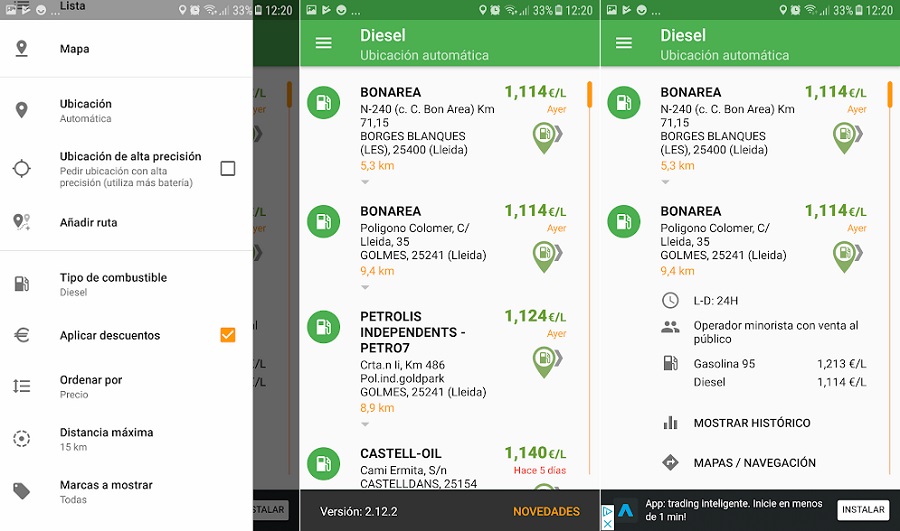Click the orange scrollbar in middle list
900x531 pixels.
589,95
